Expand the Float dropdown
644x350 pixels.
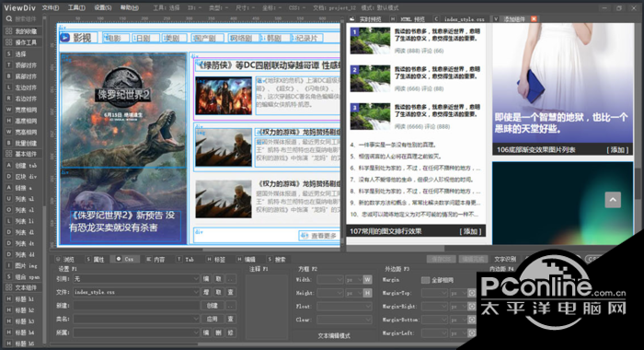tap(344, 307)
